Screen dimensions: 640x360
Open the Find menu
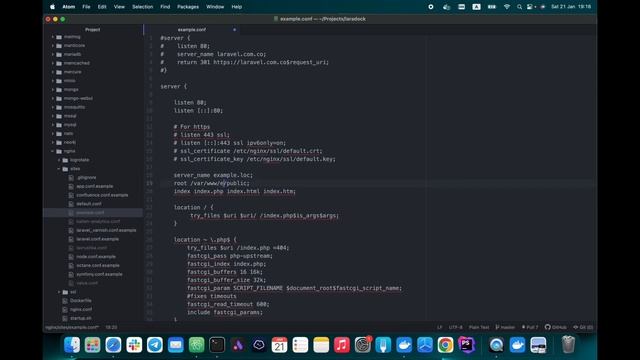click(165, 7)
